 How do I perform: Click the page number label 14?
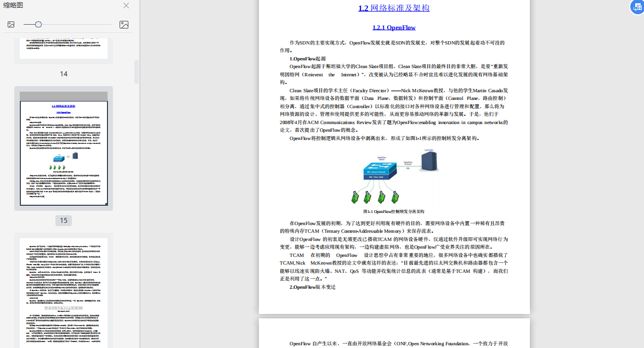(x=64, y=74)
